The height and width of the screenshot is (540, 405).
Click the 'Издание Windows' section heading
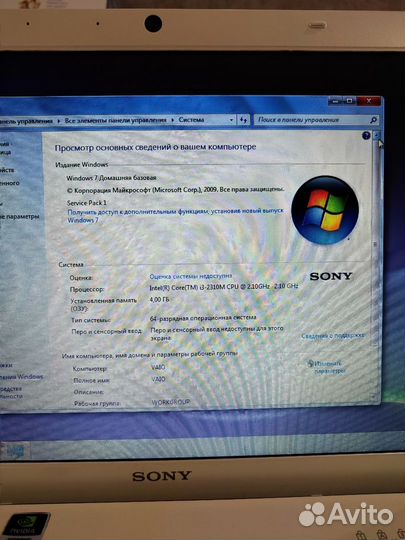point(82,165)
